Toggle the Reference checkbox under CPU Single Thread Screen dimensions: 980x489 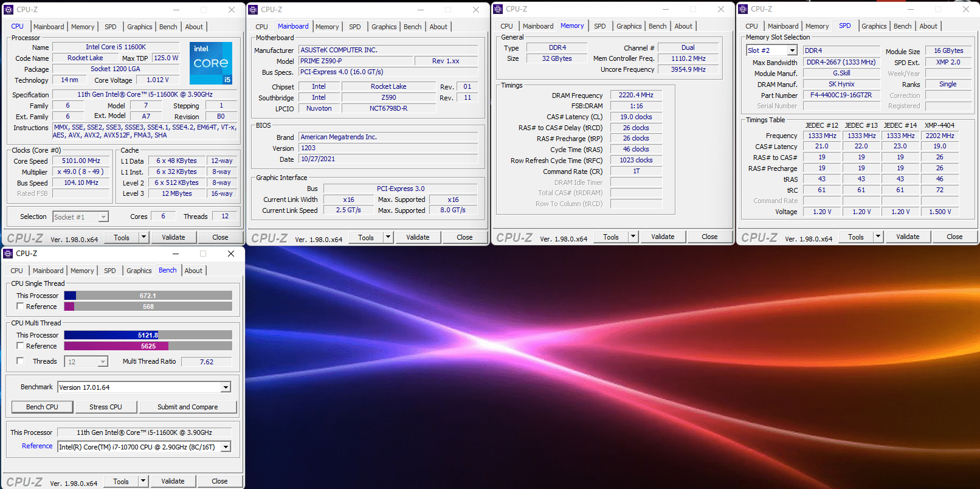coord(20,307)
